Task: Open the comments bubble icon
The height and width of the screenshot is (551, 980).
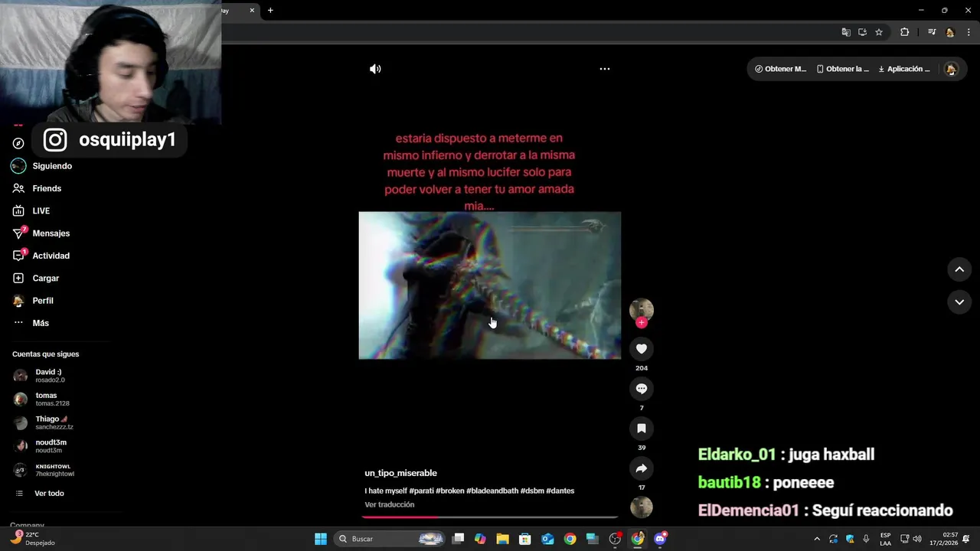Action: pyautogui.click(x=642, y=389)
